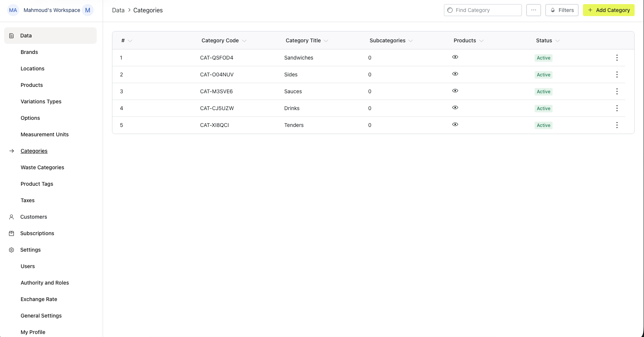This screenshot has height=337, width=644.
Task: Click the Drinks category title
Action: pyautogui.click(x=292, y=108)
